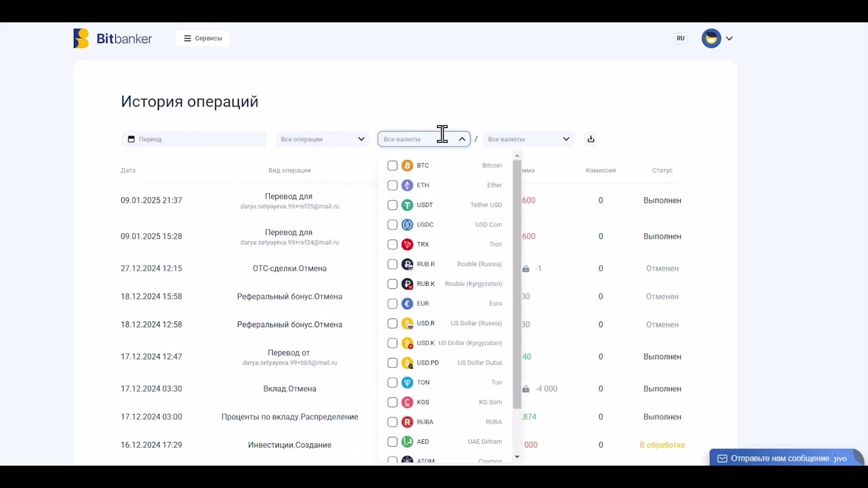This screenshot has width=868, height=488.
Task: Click the USD.R dollar icon
Action: click(x=407, y=323)
